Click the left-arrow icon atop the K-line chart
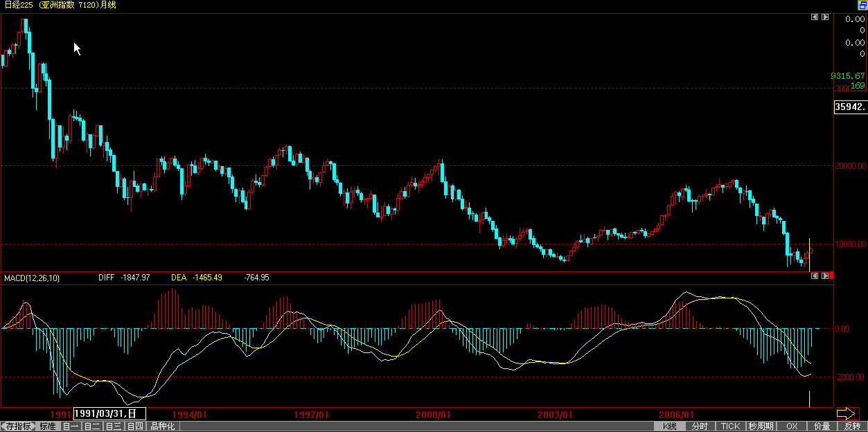The width and height of the screenshot is (868, 432). (x=815, y=17)
